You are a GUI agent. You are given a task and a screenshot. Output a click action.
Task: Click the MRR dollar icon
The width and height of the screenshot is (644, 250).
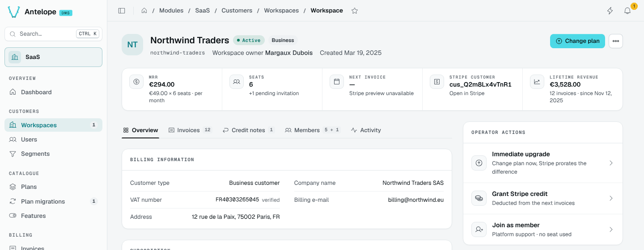(136, 82)
